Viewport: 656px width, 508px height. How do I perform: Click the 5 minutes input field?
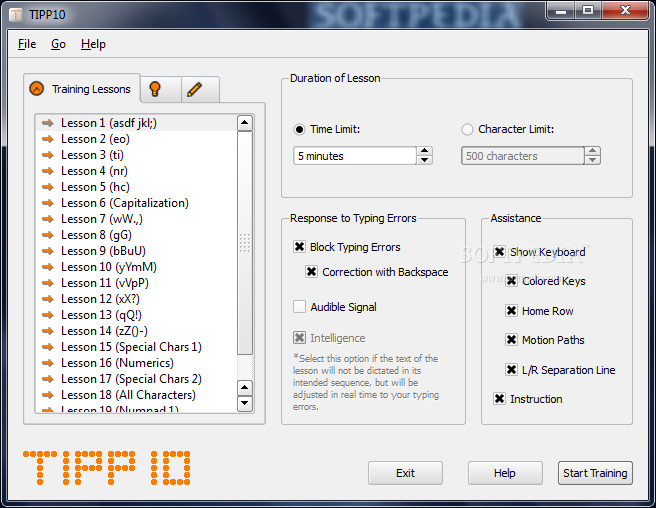(355, 156)
